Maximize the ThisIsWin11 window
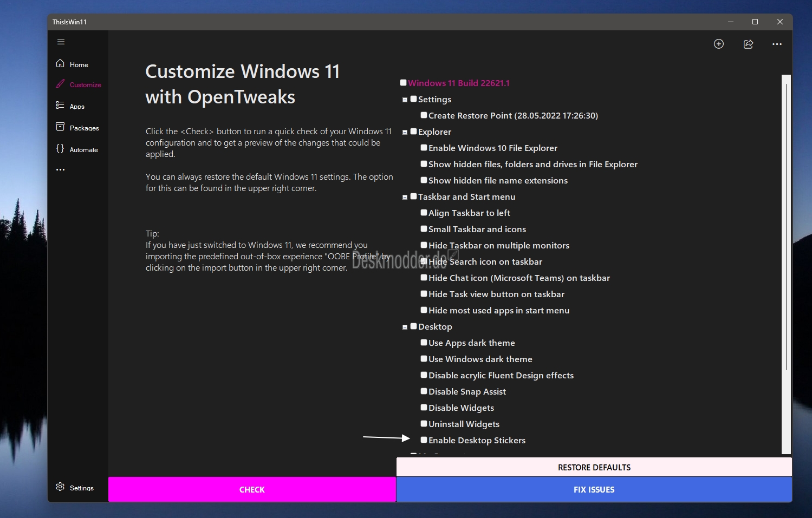Image resolution: width=812 pixels, height=518 pixels. click(x=755, y=22)
